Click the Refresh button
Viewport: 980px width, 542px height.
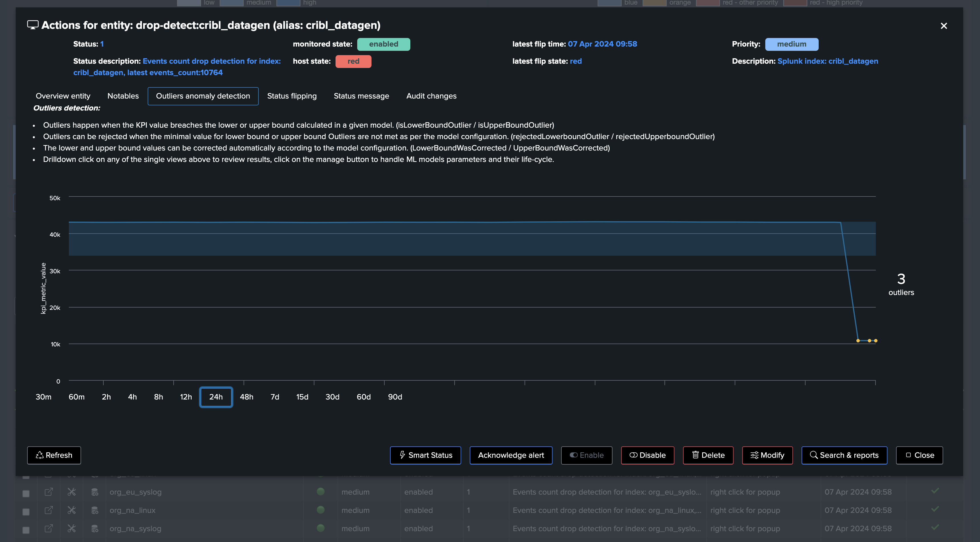coord(54,455)
